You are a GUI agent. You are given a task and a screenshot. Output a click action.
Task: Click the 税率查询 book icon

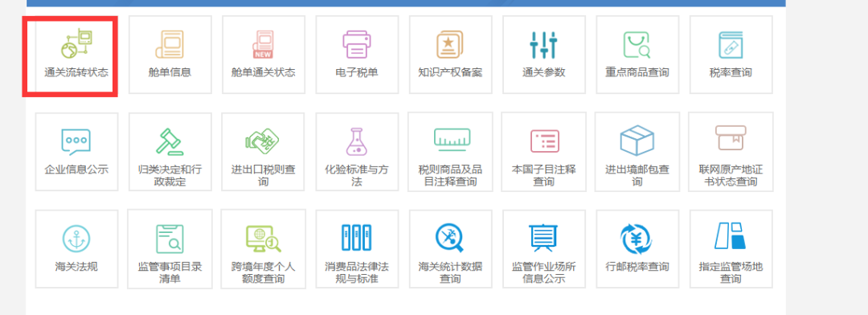(x=731, y=44)
